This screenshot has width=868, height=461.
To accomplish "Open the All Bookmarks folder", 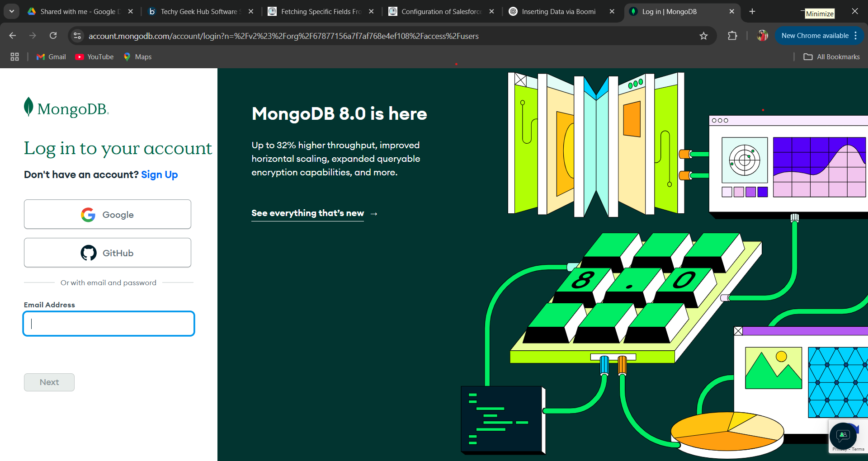I will tap(832, 56).
